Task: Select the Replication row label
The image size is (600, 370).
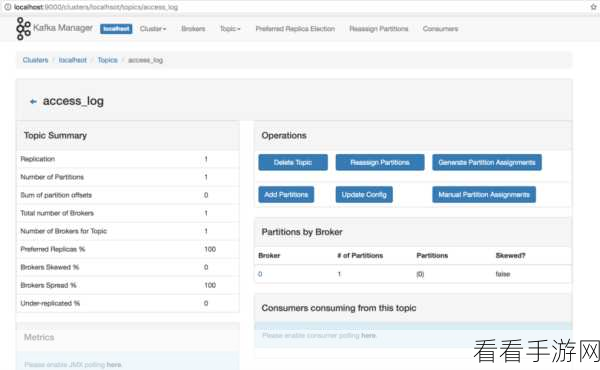Action: coord(38,159)
